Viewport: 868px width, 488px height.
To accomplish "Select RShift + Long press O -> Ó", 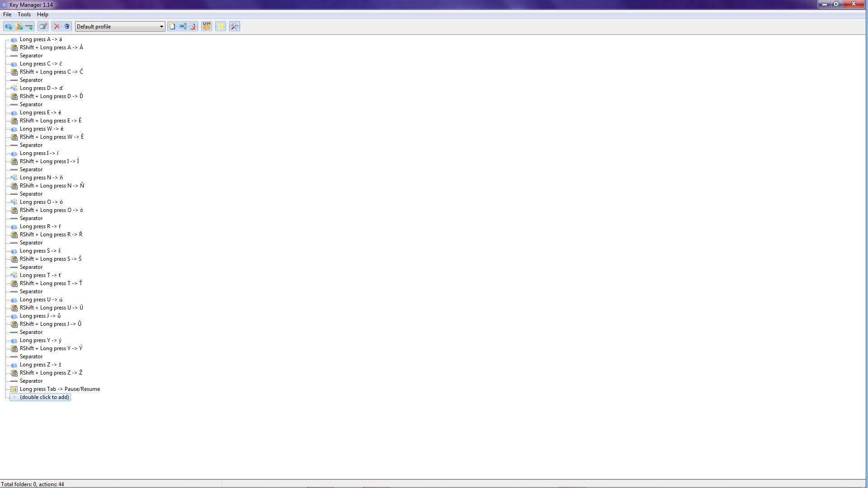I will [x=51, y=210].
